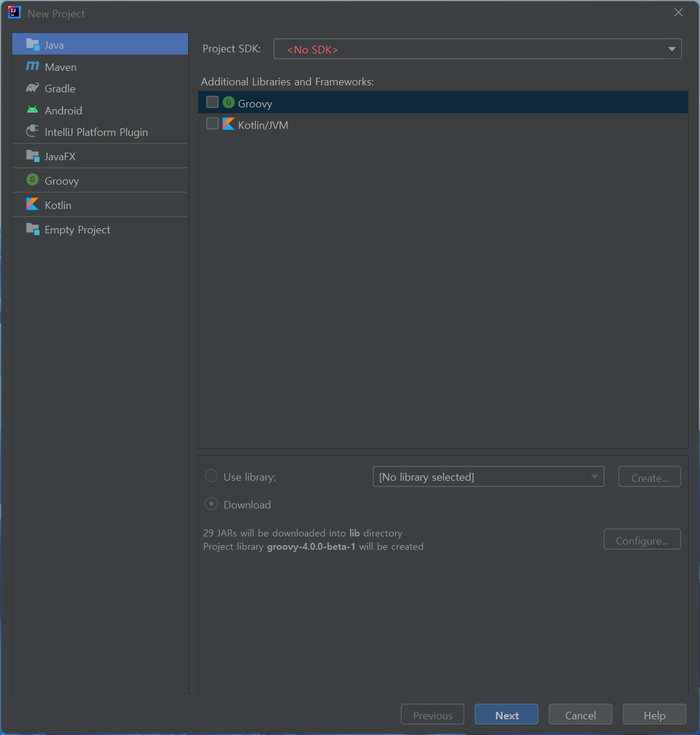
Task: Click the green Groovy icon in sidebar
Action: [33, 180]
